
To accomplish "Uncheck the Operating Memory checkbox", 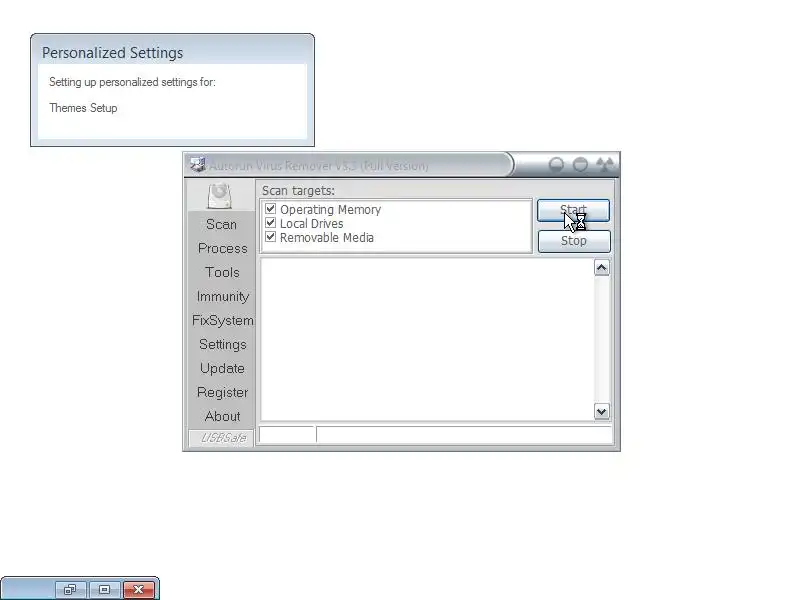I will (x=270, y=209).
